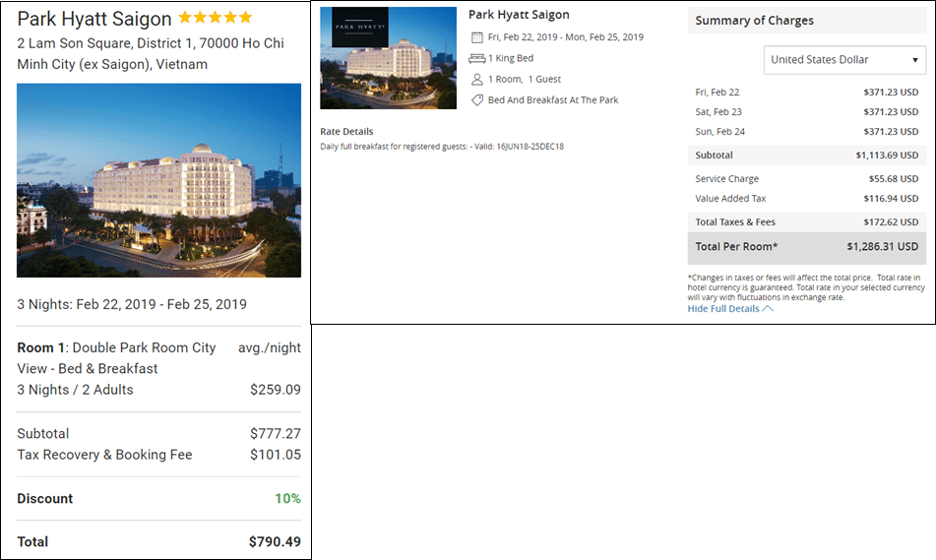Click the rate tag icon
The image size is (936, 560).
[477, 100]
